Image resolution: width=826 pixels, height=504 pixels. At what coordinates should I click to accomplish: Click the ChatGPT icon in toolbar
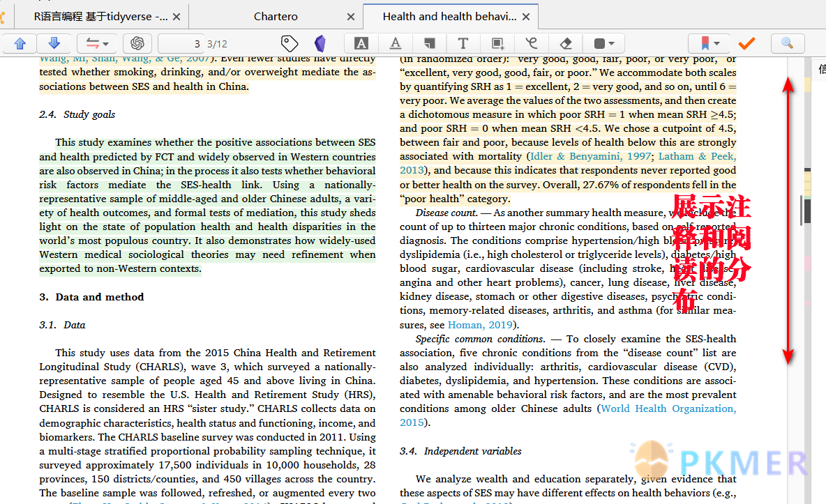[137, 43]
